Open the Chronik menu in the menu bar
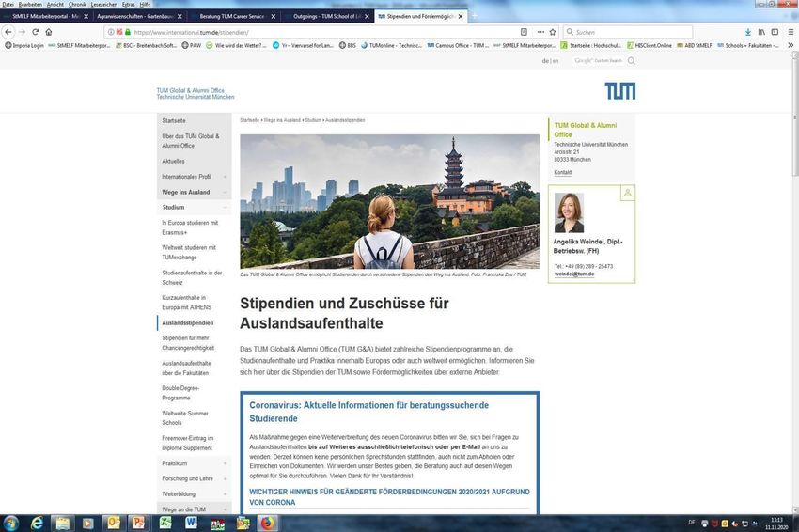 click(x=77, y=5)
